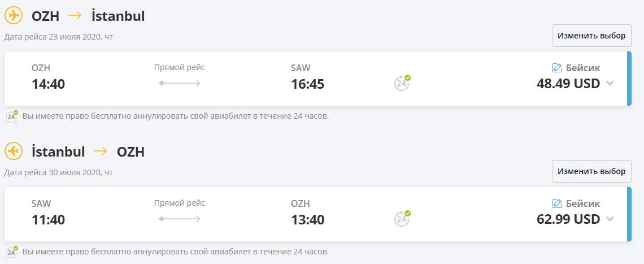Select the Бейсик label on the 11:40 flight
This screenshot has width=644, height=264.
(x=583, y=204)
